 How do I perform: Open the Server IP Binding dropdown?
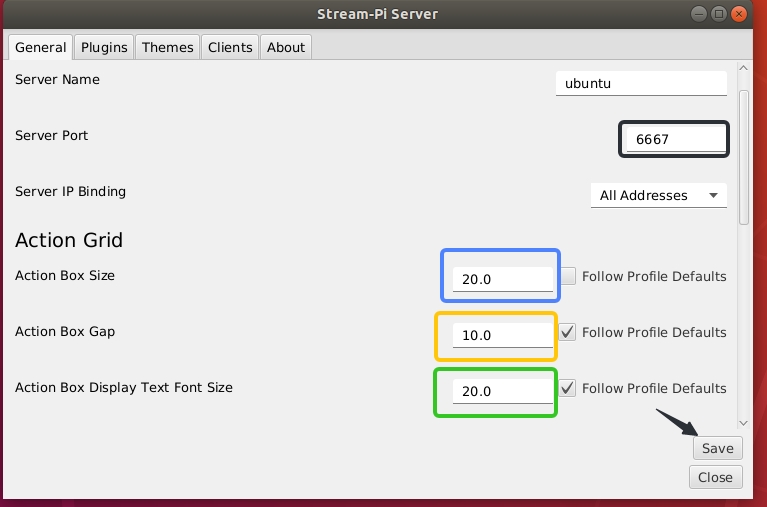[x=659, y=195]
